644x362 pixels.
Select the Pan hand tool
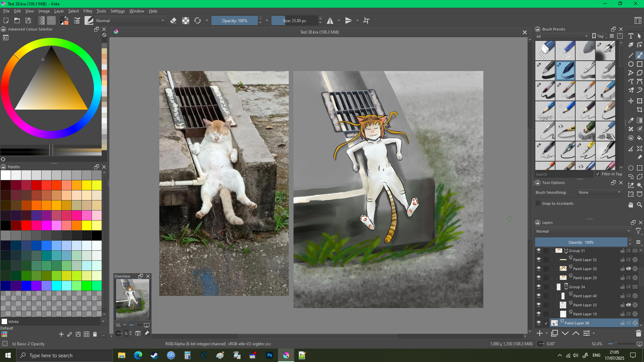[x=631, y=204]
